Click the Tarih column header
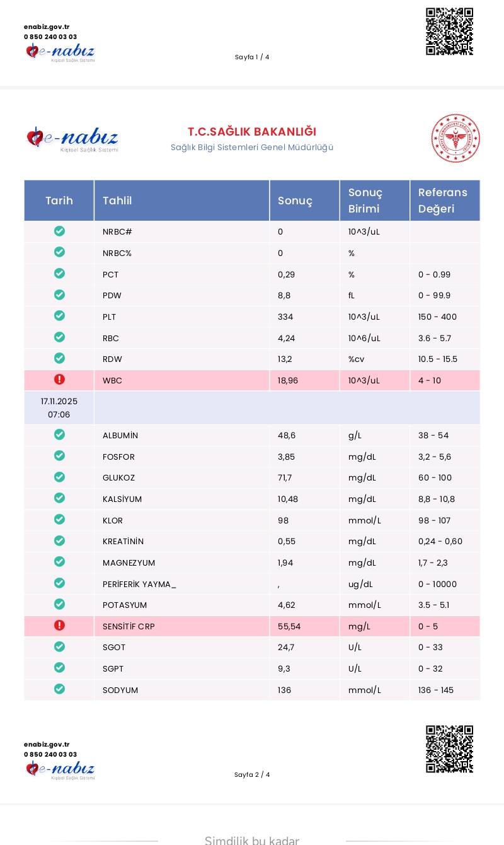This screenshot has width=504, height=845. tap(59, 201)
